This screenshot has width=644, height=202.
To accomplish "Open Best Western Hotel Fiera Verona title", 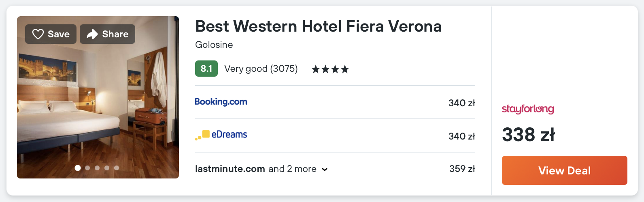I will click(318, 26).
